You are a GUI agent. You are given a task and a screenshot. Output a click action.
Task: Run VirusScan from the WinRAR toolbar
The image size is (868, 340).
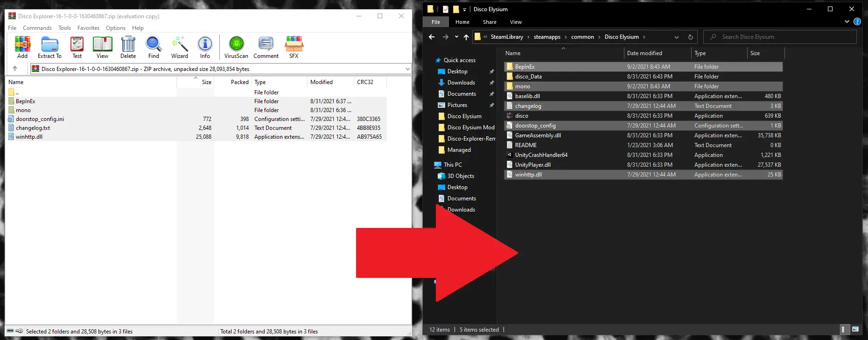236,47
